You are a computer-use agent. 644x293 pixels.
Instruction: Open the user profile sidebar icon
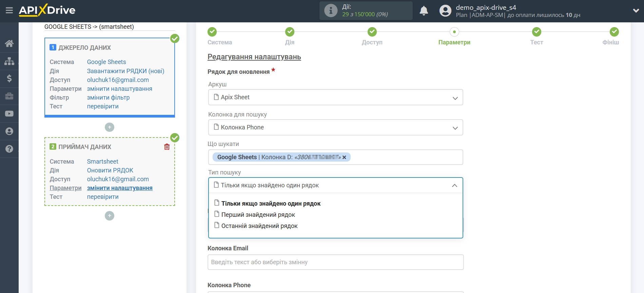pos(9,131)
